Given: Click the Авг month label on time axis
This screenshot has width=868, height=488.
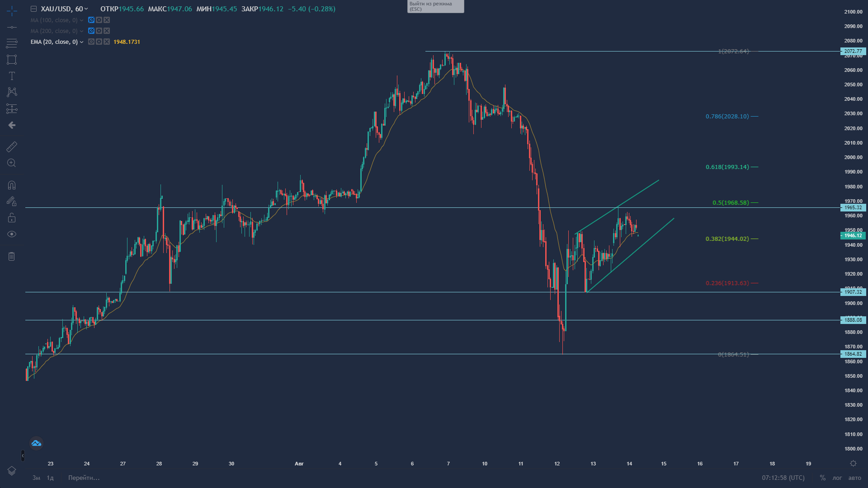Looking at the screenshot, I should [x=299, y=464].
